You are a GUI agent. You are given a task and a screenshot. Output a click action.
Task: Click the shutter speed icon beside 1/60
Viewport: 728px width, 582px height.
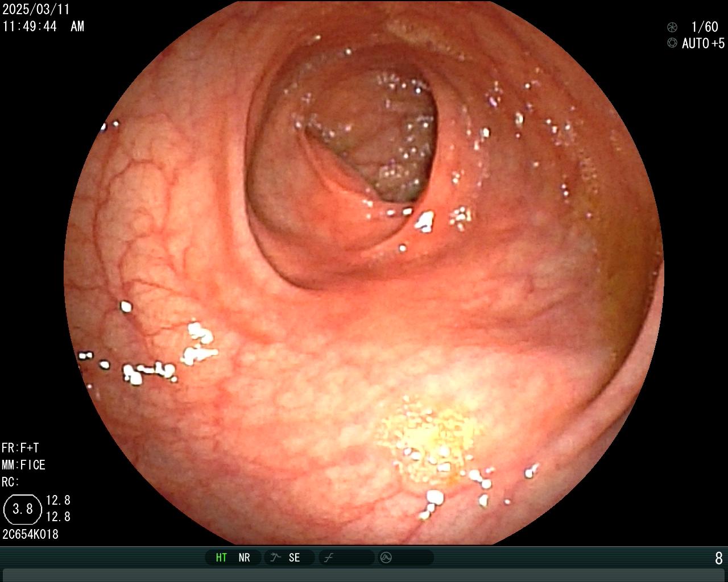(672, 27)
